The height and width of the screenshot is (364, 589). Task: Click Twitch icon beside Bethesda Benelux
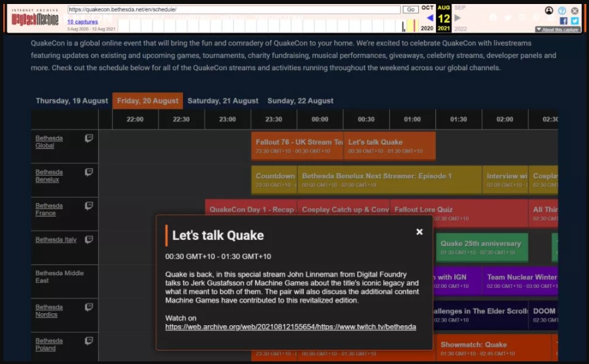(89, 172)
